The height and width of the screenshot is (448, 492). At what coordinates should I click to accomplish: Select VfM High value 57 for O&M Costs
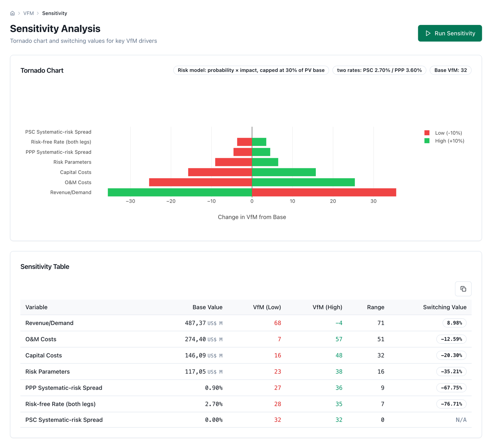[339, 339]
